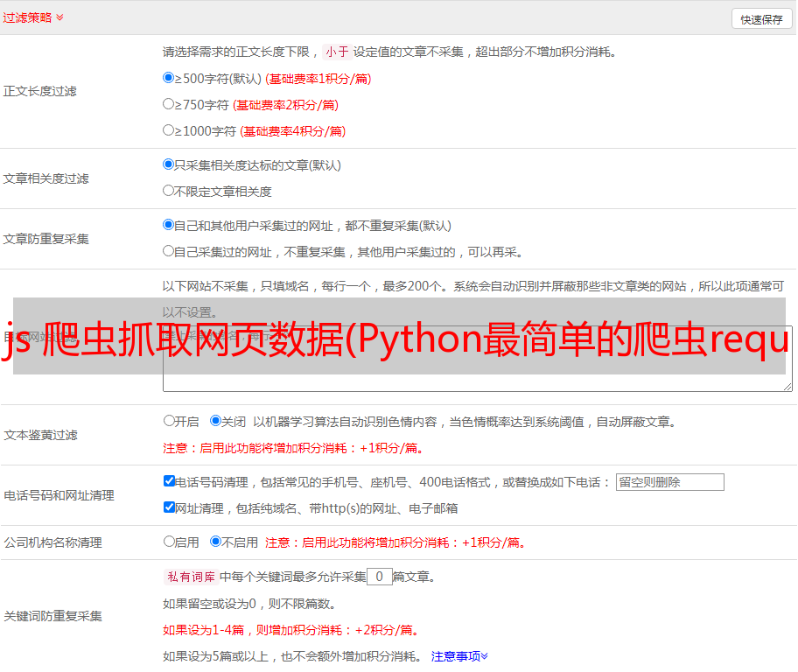Click the 留空则删除 replacement phone field

pyautogui.click(x=669, y=482)
